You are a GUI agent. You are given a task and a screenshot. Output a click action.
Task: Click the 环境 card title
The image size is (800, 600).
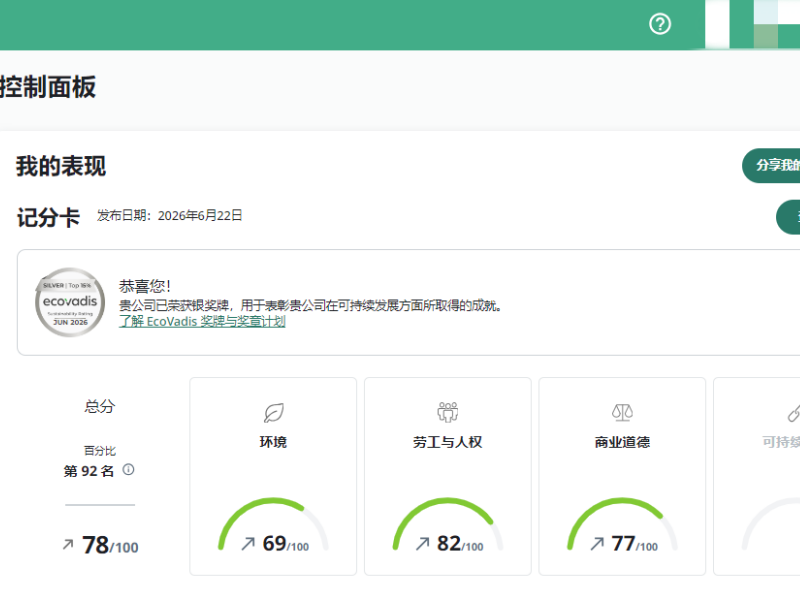coord(273,442)
